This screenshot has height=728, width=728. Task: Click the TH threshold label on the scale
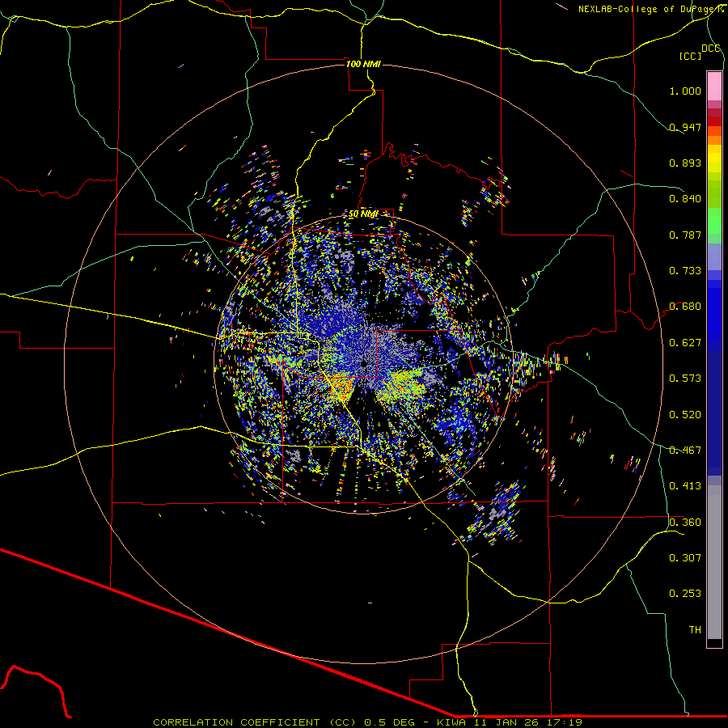[695, 630]
